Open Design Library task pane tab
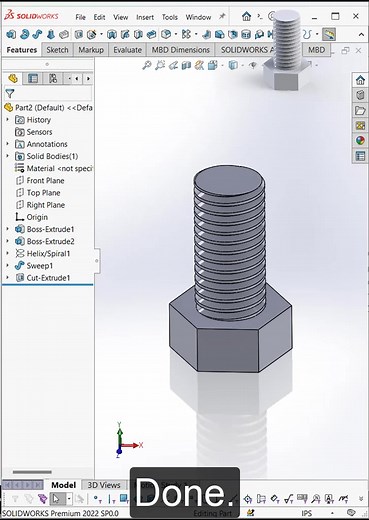 360,95
